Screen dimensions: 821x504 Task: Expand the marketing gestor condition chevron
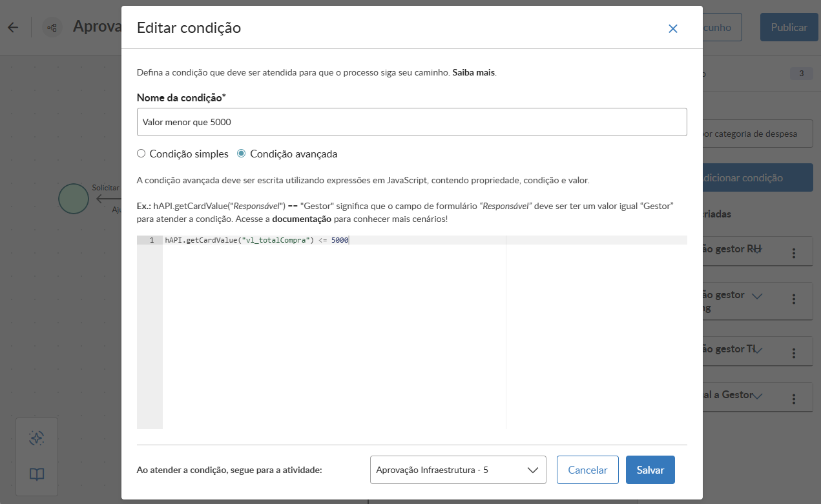[x=758, y=296]
